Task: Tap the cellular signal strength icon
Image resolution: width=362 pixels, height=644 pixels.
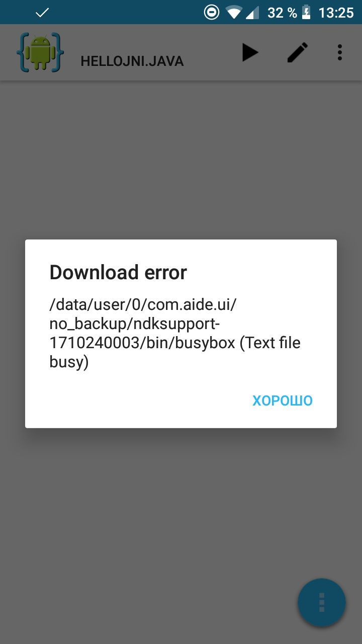Action: click(252, 13)
